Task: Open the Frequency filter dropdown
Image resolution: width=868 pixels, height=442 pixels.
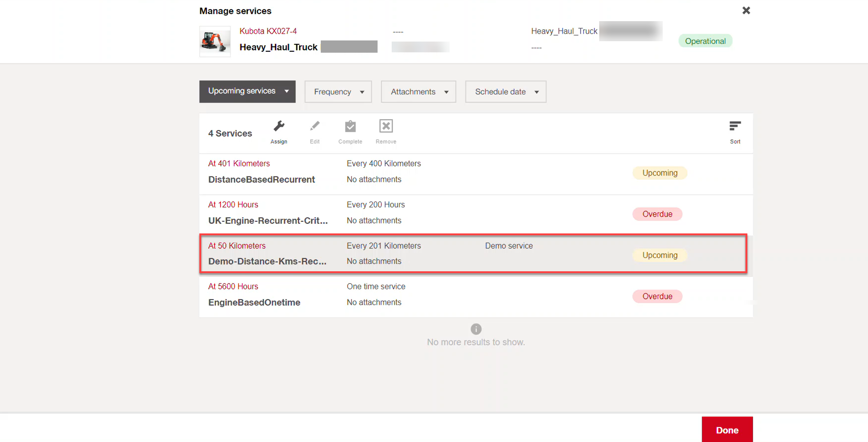Action: (x=338, y=92)
